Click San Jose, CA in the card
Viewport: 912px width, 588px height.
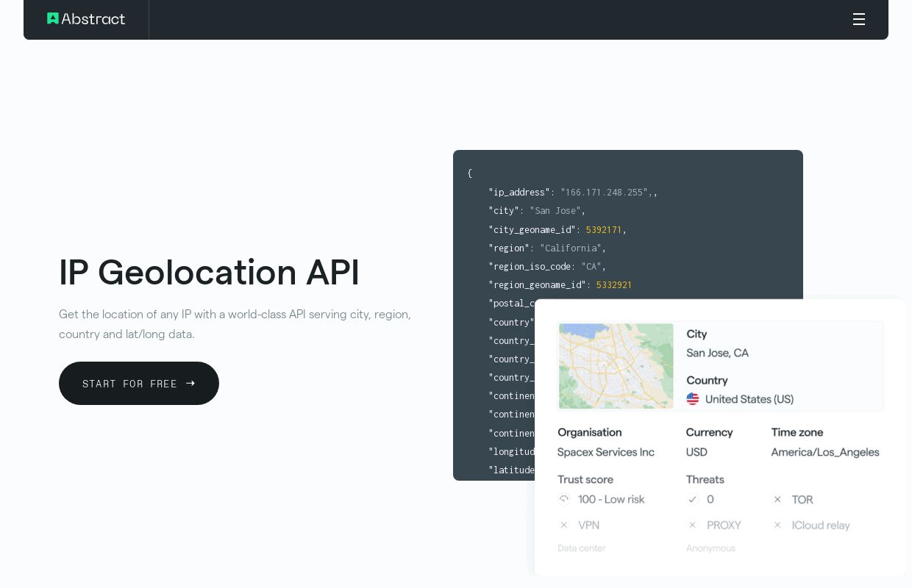[718, 353]
